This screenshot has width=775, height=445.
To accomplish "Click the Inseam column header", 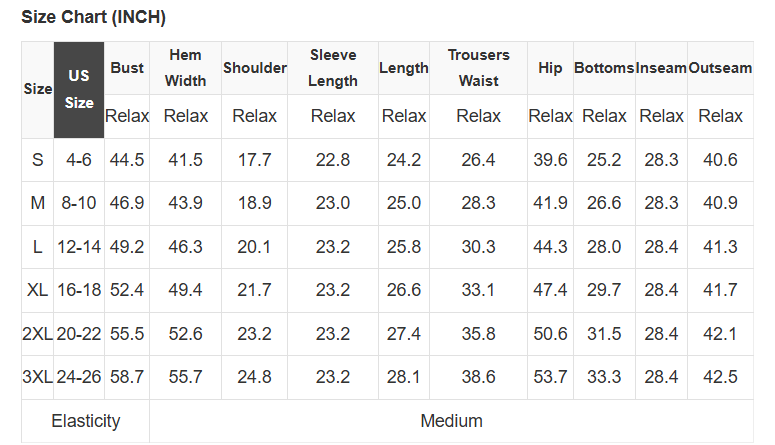I will pos(662,68).
